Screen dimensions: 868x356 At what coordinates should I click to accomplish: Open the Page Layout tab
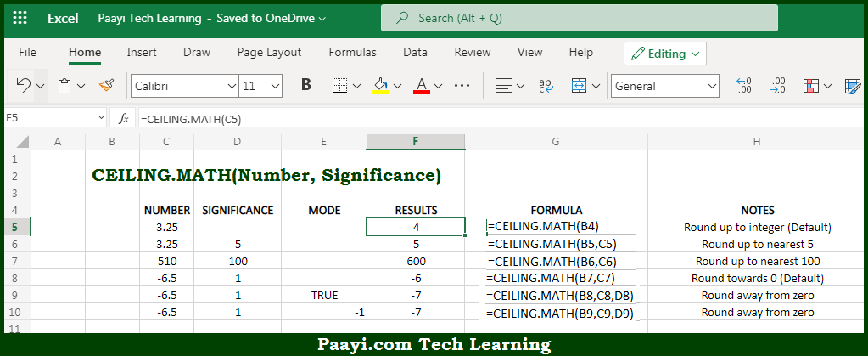269,52
